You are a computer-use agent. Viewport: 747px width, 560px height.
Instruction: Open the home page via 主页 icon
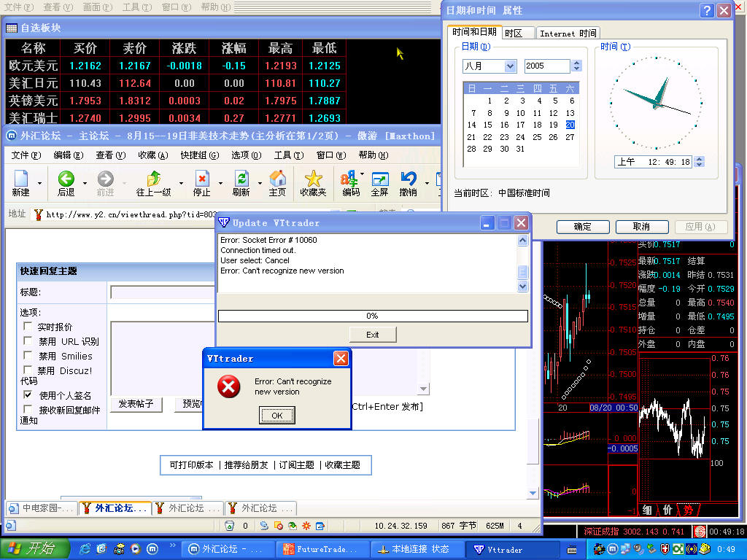click(277, 179)
